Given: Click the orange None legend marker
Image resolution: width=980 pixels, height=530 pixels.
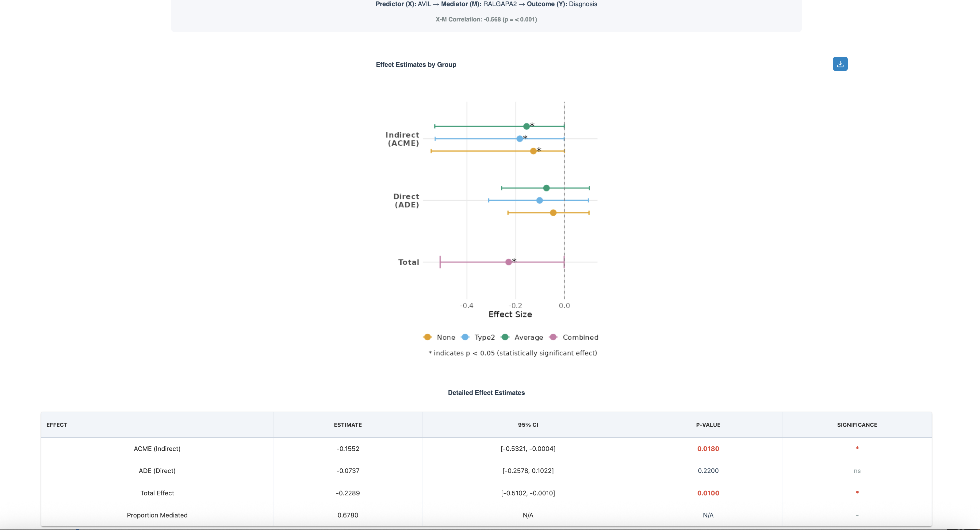Looking at the screenshot, I should click(x=427, y=337).
